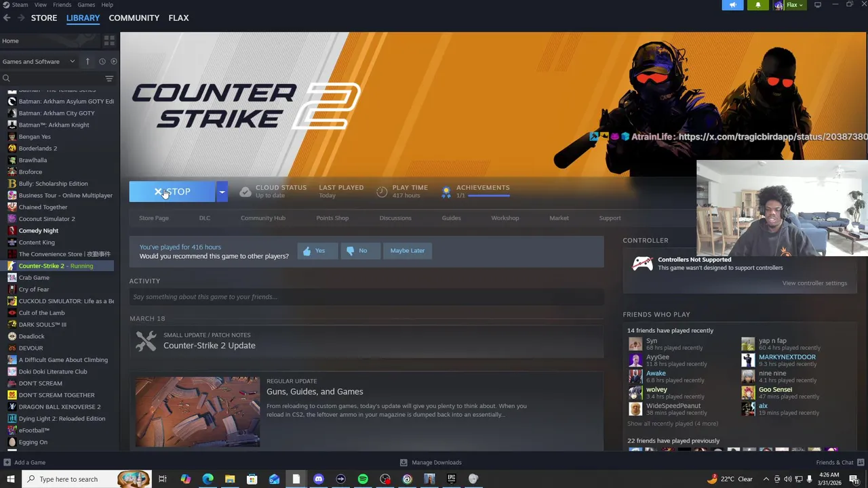
Task: Show all recently played friends
Action: (x=672, y=424)
